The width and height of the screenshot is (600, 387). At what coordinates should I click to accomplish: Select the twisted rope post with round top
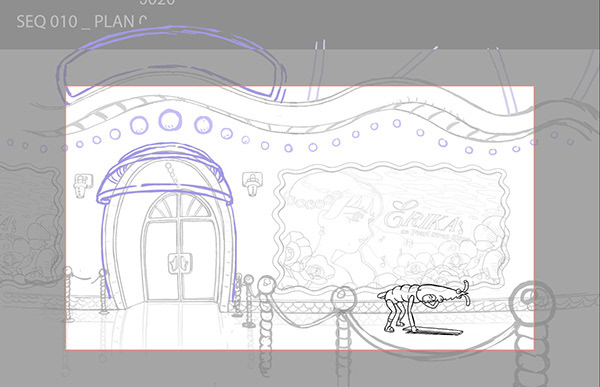266,325
